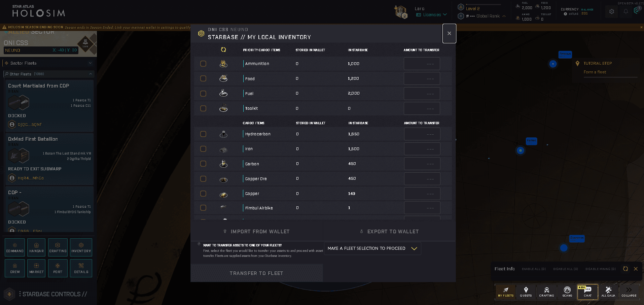Switch to the Scans tab
644x305 pixels.
click(567, 292)
